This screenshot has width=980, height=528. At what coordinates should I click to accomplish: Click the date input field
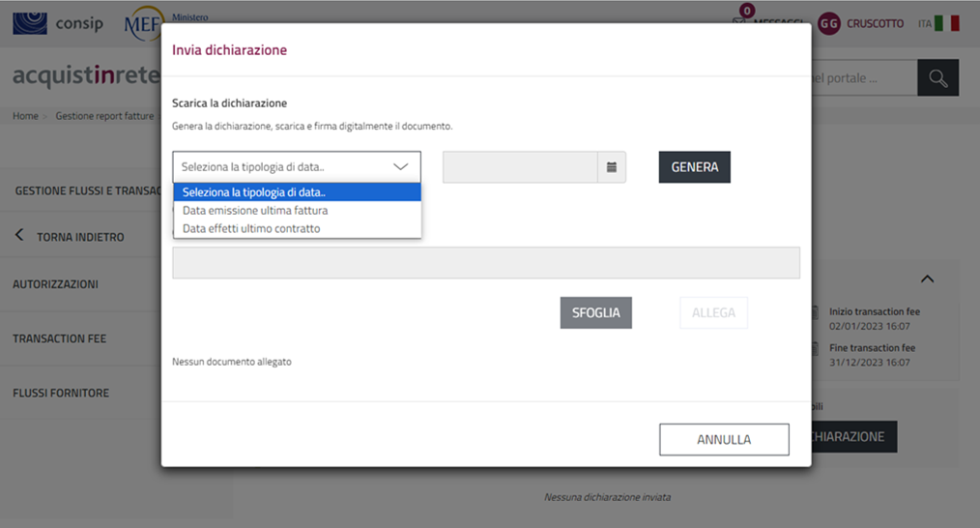pyautogui.click(x=520, y=167)
